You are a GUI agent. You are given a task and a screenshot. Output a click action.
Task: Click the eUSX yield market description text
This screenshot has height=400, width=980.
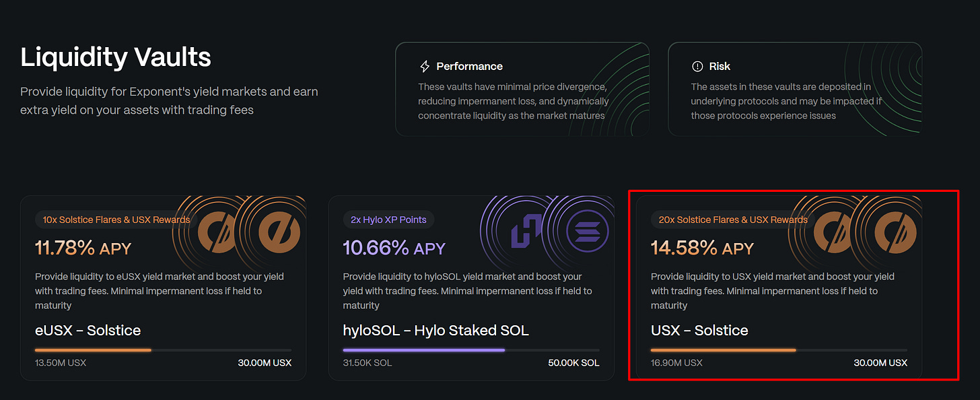(160, 291)
